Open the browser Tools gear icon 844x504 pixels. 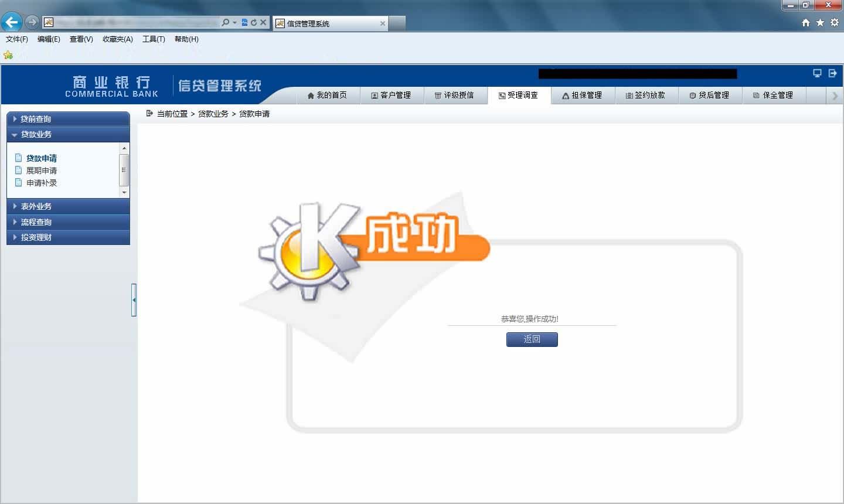pos(834,22)
